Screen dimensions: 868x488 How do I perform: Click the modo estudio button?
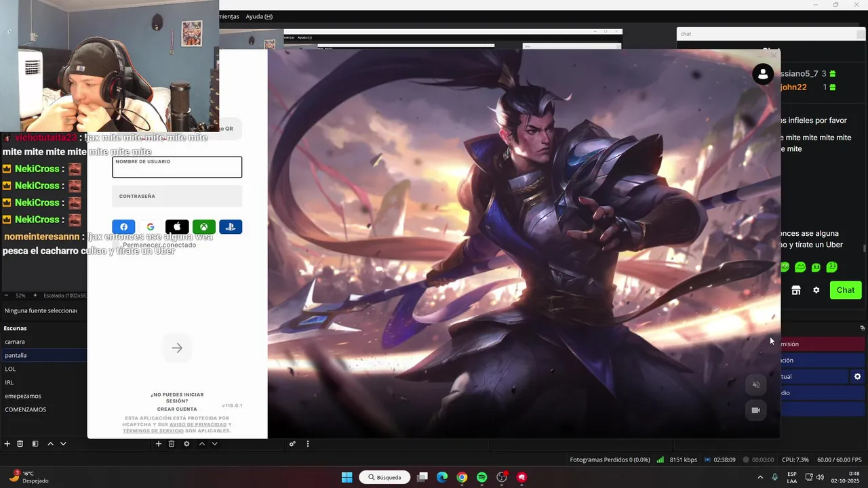click(823, 393)
